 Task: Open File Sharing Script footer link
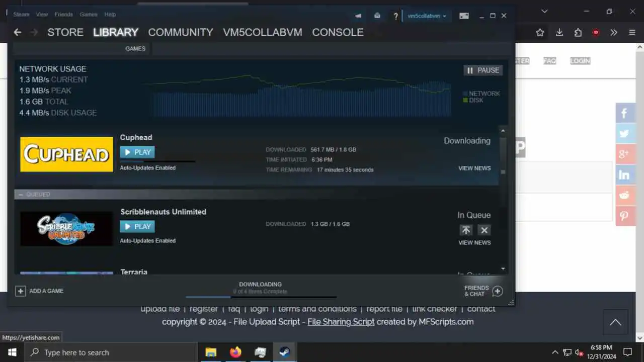pyautogui.click(x=341, y=322)
